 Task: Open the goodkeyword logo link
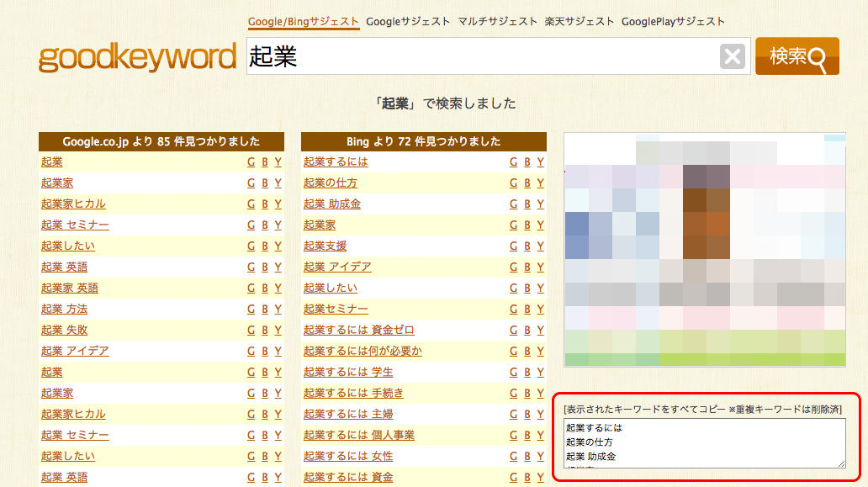click(x=137, y=57)
